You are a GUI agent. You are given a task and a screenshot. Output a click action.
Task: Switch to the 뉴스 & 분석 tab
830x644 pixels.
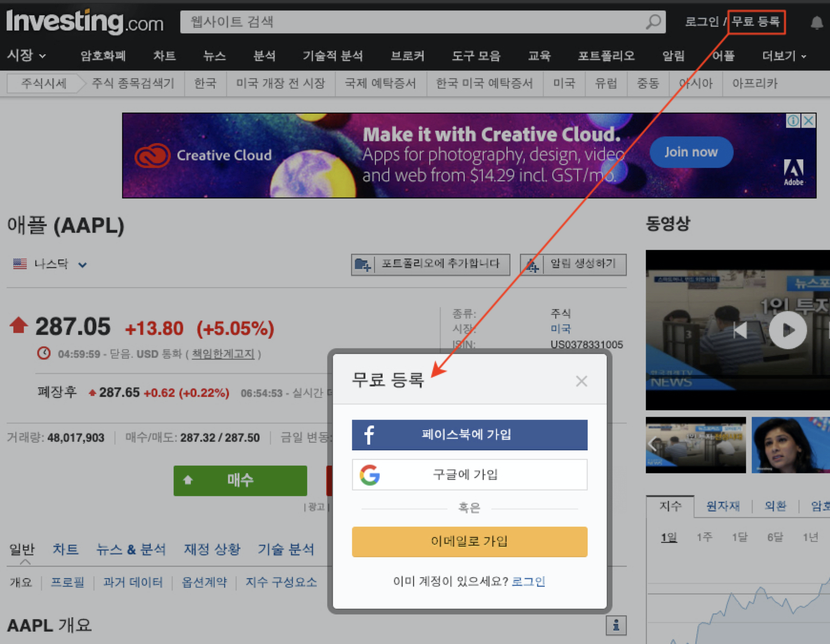[131, 549]
